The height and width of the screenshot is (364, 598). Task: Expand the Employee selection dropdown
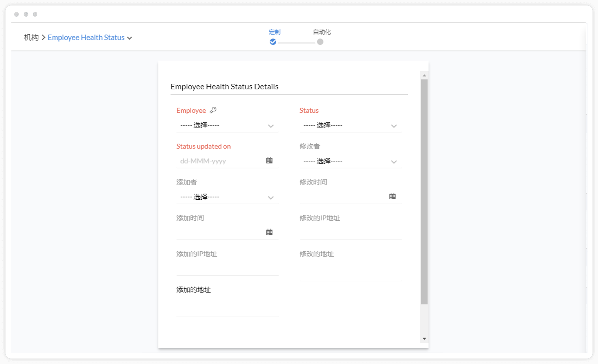pyautogui.click(x=227, y=125)
